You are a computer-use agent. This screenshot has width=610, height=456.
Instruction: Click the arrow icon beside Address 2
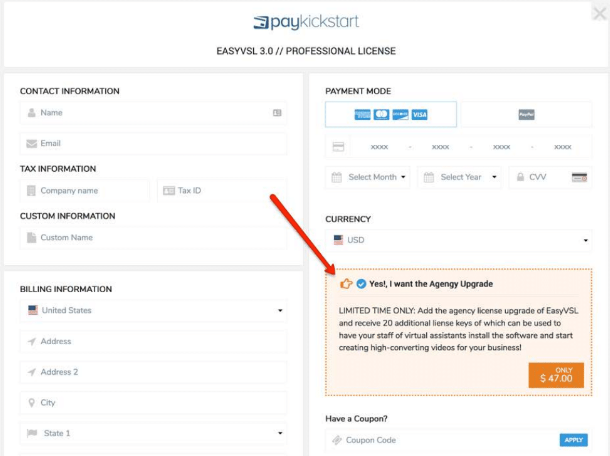pos(32,372)
